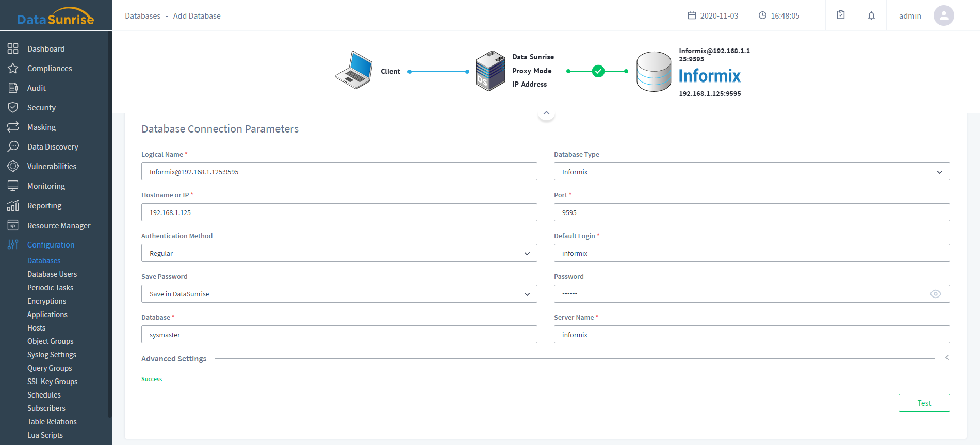Open Database Users in Configuration menu
The image size is (980, 445).
pyautogui.click(x=52, y=274)
